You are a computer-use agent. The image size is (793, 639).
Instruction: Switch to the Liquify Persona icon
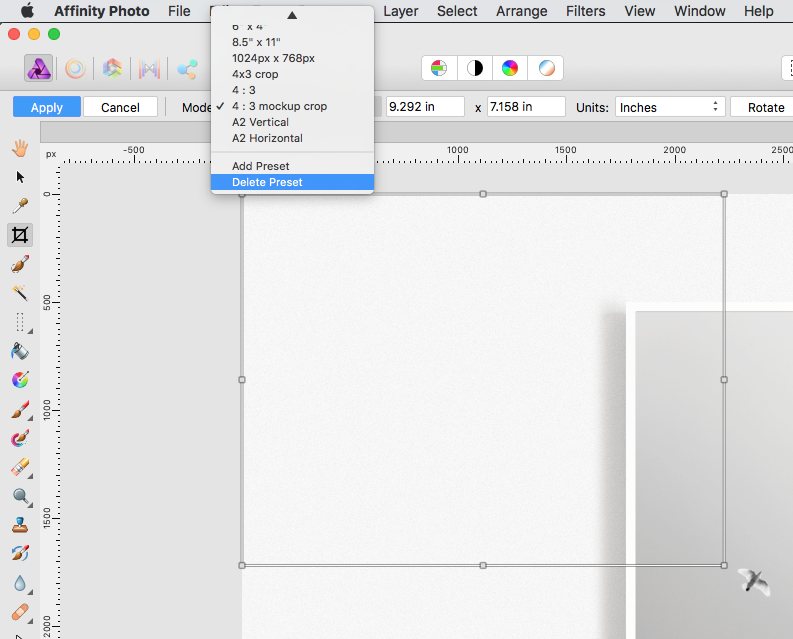[75, 69]
